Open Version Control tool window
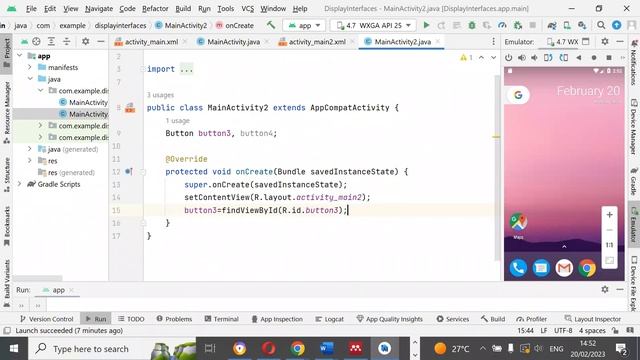The height and width of the screenshot is (360, 640). tap(47, 319)
